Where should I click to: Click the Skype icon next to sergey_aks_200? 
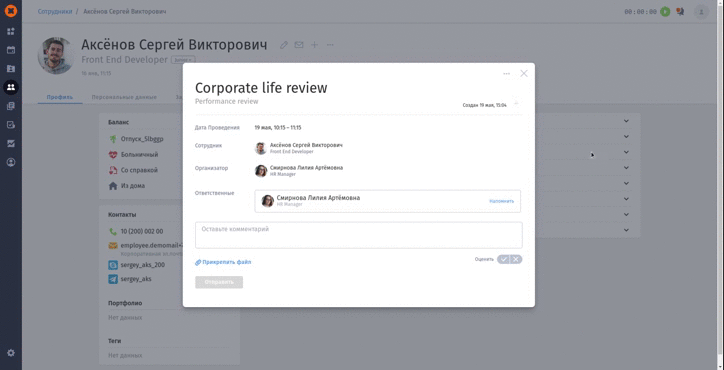click(x=113, y=265)
